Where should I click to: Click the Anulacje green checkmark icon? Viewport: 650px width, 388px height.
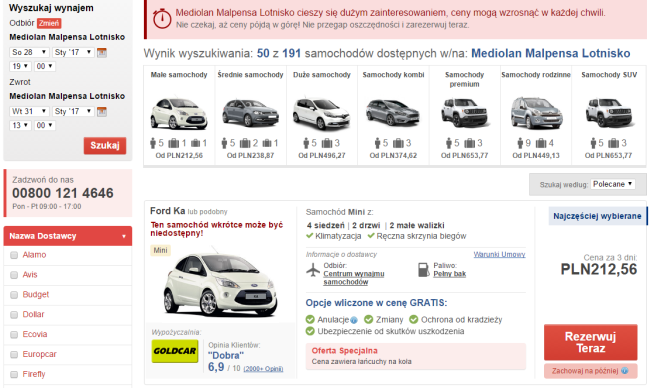(310, 320)
